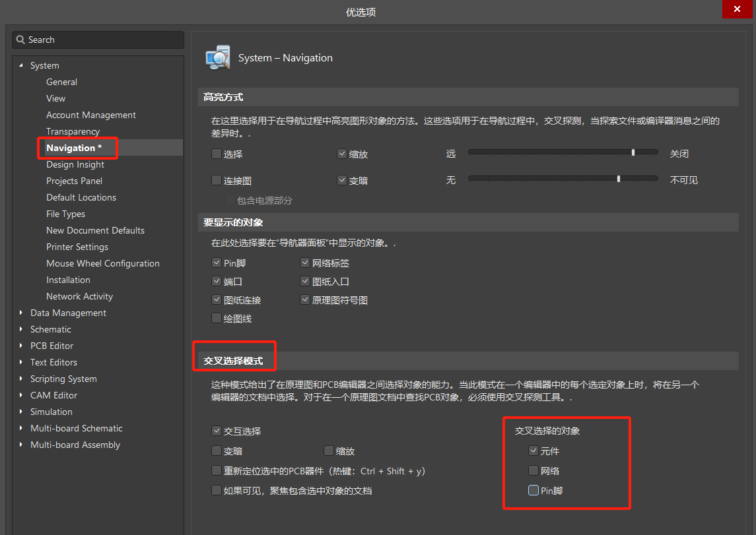756x535 pixels.
Task: Expand the Multi-board Assembly node
Action: tap(20, 445)
